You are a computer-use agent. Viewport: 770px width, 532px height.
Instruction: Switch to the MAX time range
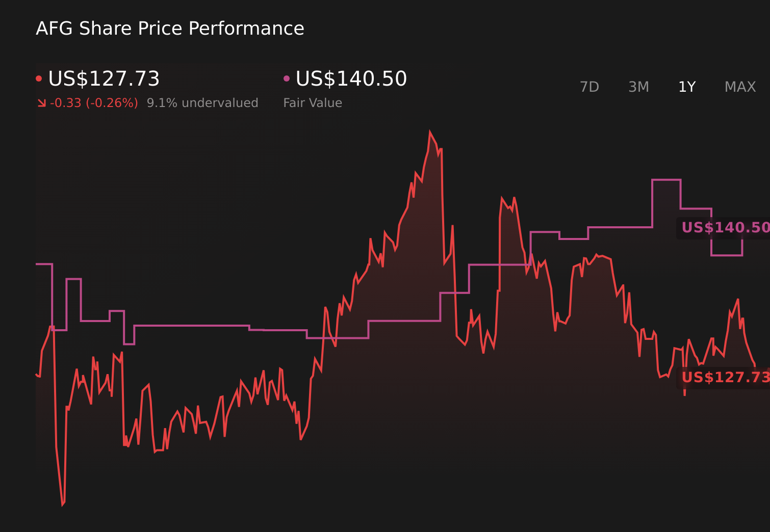tap(739, 87)
